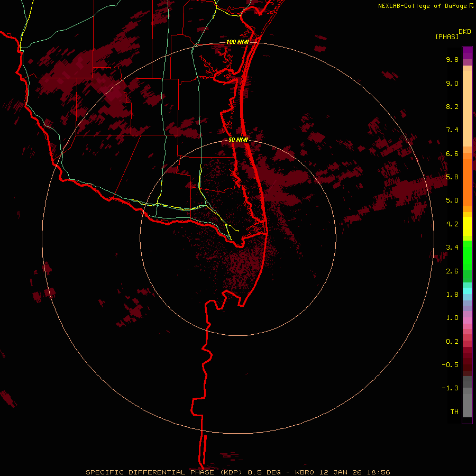
Task: Click the NEXLAB-College of DuPage watermark text
Action: tap(424, 6)
